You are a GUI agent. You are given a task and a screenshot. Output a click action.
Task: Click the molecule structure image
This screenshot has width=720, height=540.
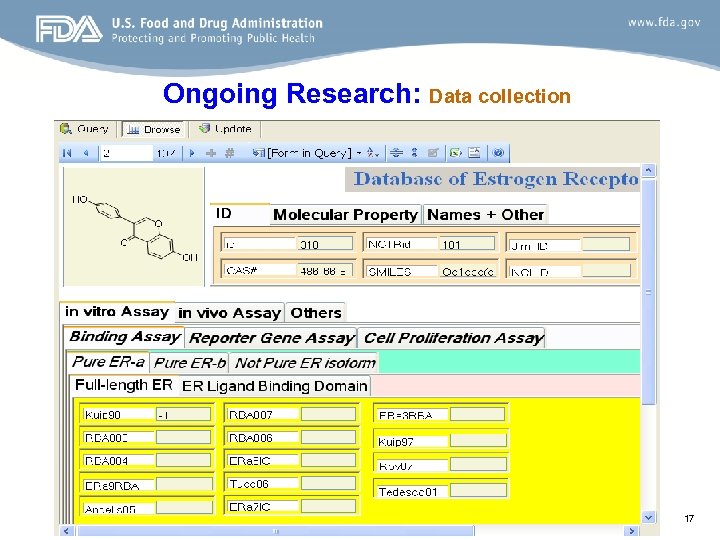(x=134, y=227)
